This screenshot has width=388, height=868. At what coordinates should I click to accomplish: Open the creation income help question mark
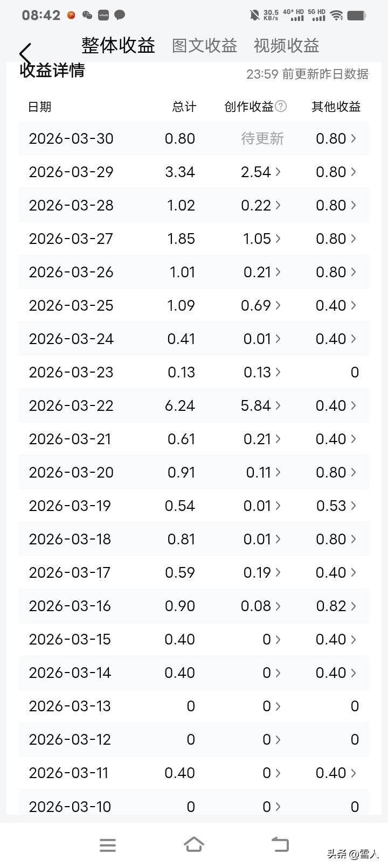pyautogui.click(x=281, y=106)
